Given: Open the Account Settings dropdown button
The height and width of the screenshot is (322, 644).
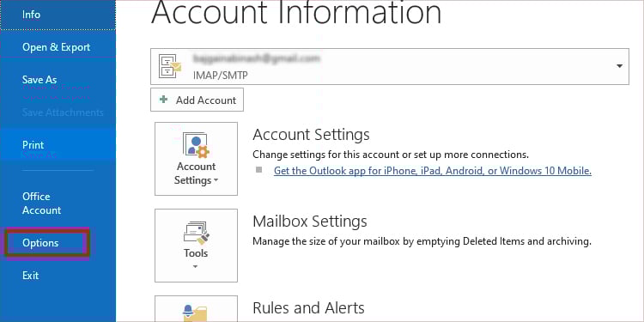Looking at the screenshot, I should 196,159.
